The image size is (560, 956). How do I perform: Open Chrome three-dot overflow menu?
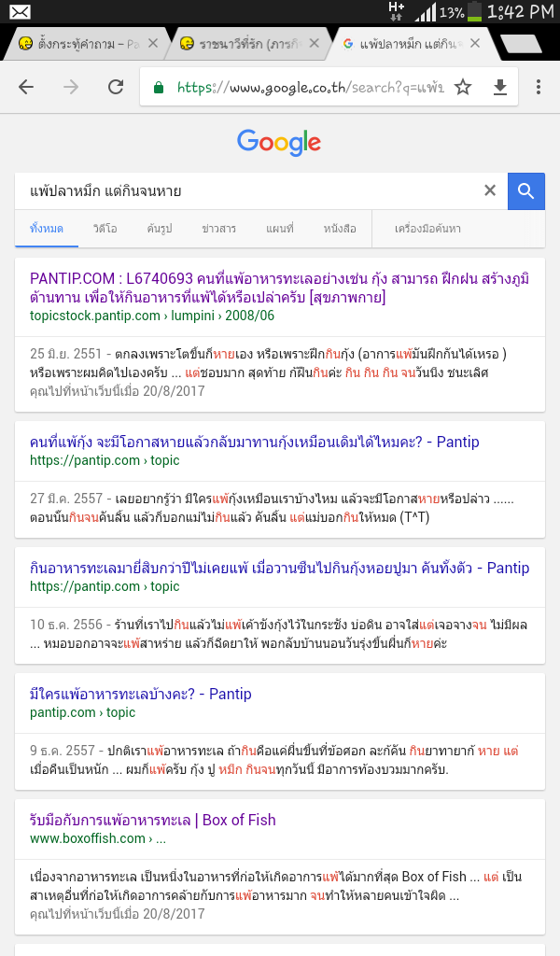[538, 87]
